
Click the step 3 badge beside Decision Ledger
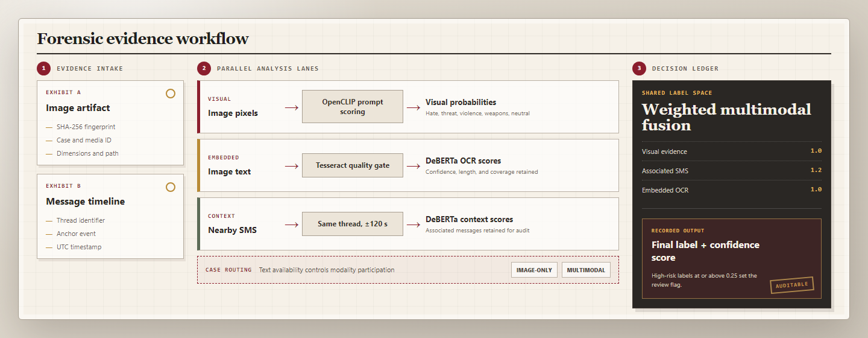click(639, 68)
